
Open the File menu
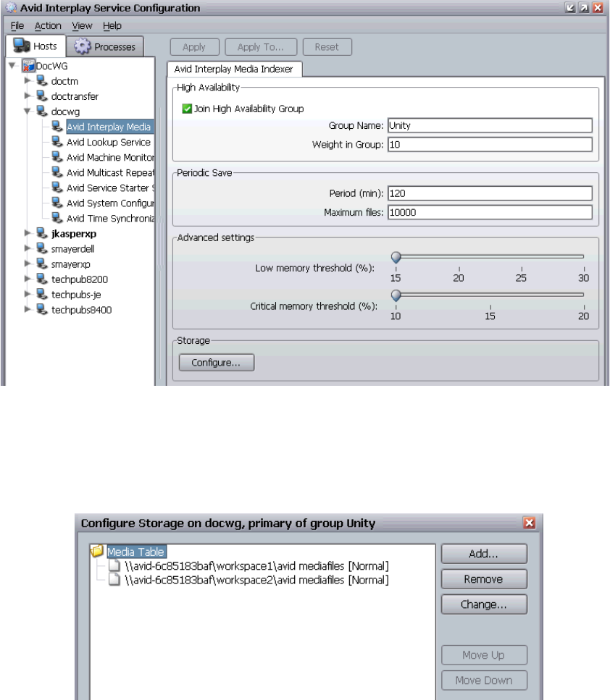[17, 26]
